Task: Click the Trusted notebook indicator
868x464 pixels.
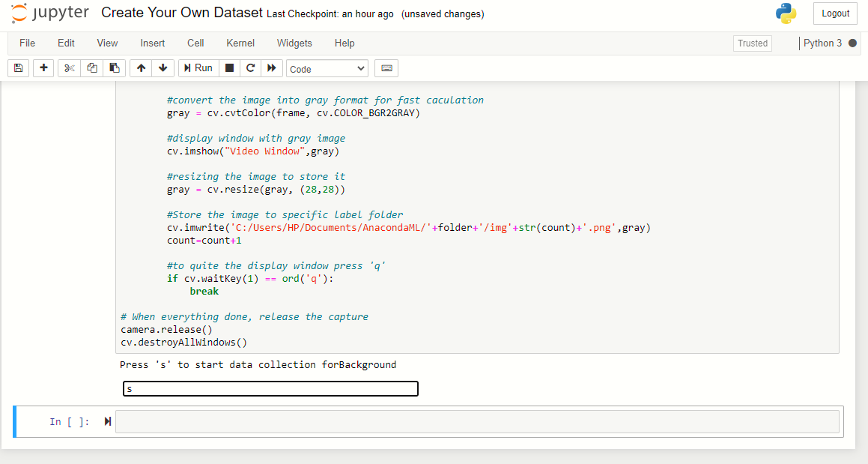Action: 753,43
